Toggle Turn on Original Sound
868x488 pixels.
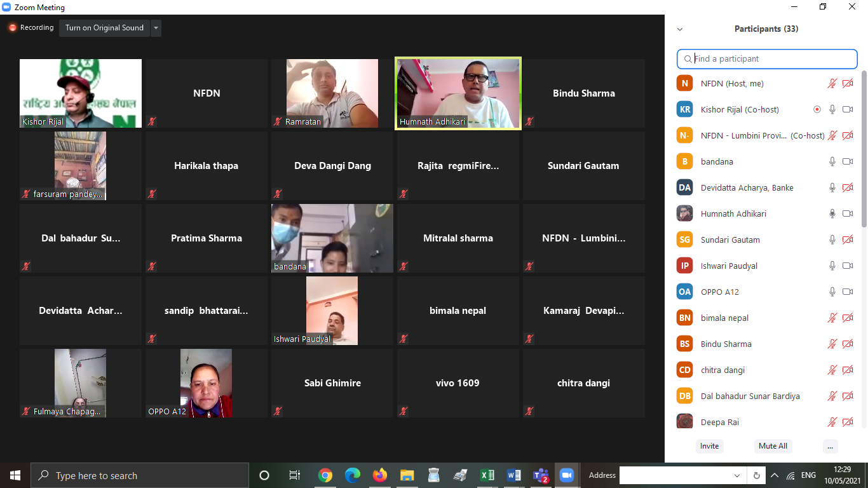[x=104, y=28]
